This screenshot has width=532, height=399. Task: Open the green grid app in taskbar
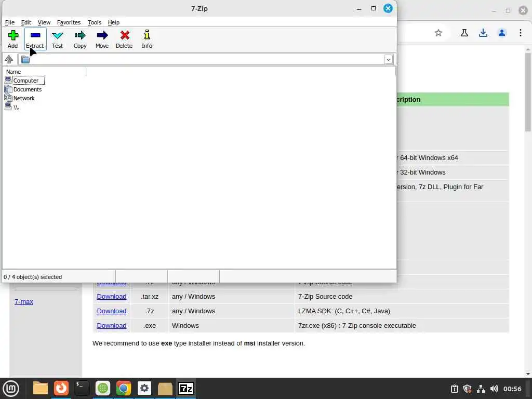tap(103, 389)
